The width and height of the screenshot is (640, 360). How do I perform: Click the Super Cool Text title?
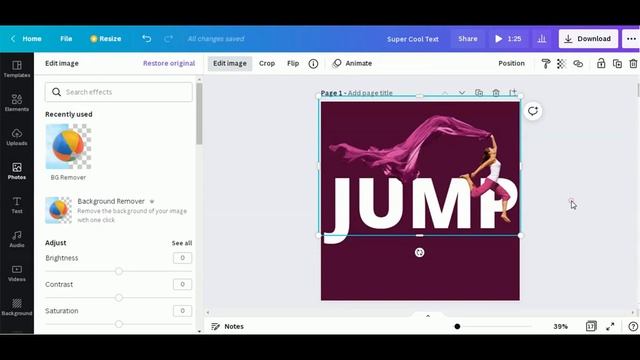pyautogui.click(x=413, y=39)
